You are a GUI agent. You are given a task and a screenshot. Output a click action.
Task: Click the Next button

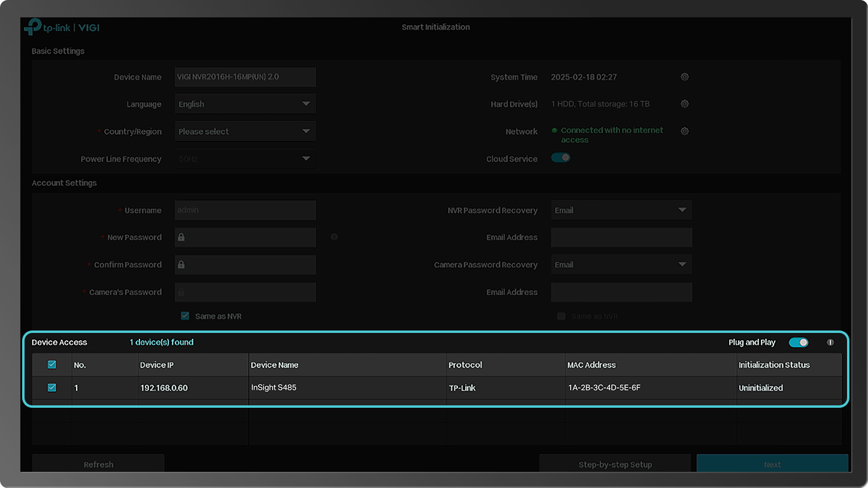click(772, 463)
